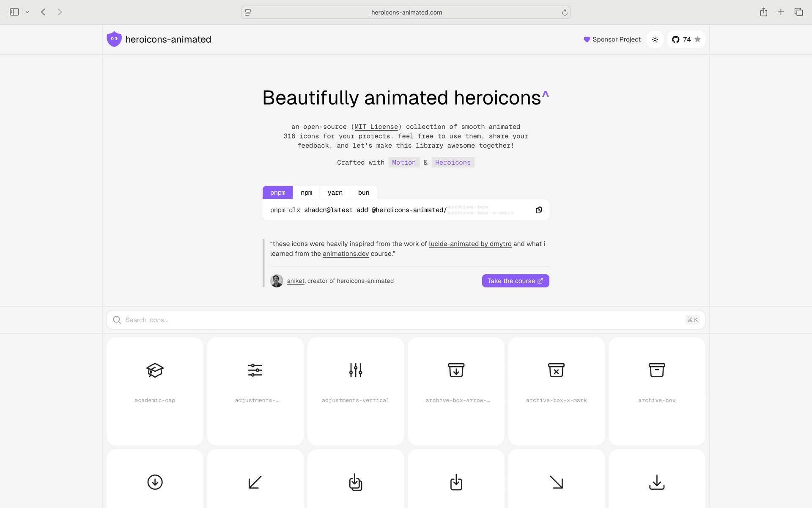Select the arrow-down-left diagonal icon
The width and height of the screenshot is (812, 508).
[255, 482]
